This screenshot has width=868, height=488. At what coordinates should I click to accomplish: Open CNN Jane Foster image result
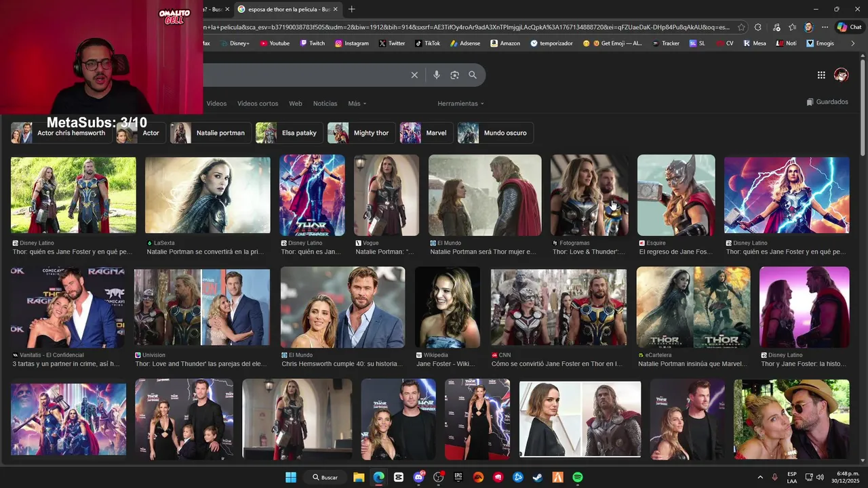coord(559,307)
